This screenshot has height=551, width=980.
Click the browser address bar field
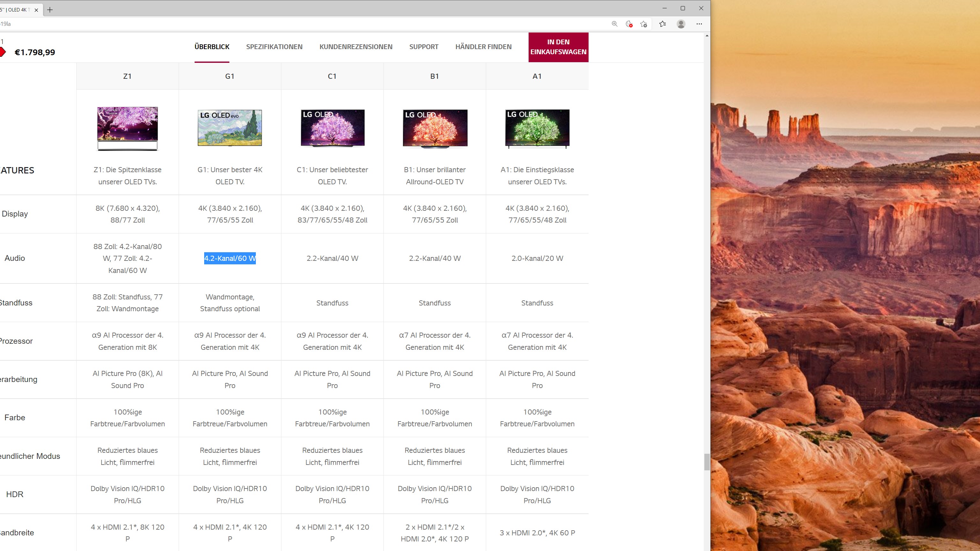(x=304, y=24)
